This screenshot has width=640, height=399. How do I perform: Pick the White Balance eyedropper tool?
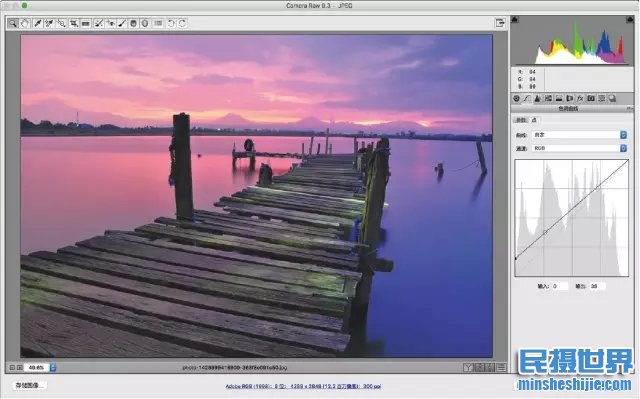38,23
